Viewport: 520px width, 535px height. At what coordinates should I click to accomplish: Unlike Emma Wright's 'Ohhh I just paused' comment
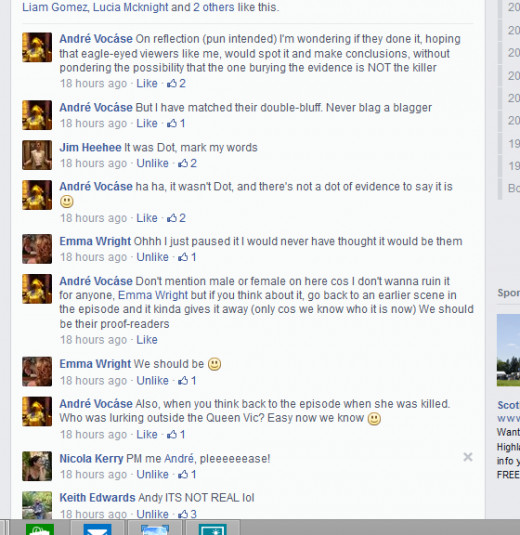pos(153,257)
